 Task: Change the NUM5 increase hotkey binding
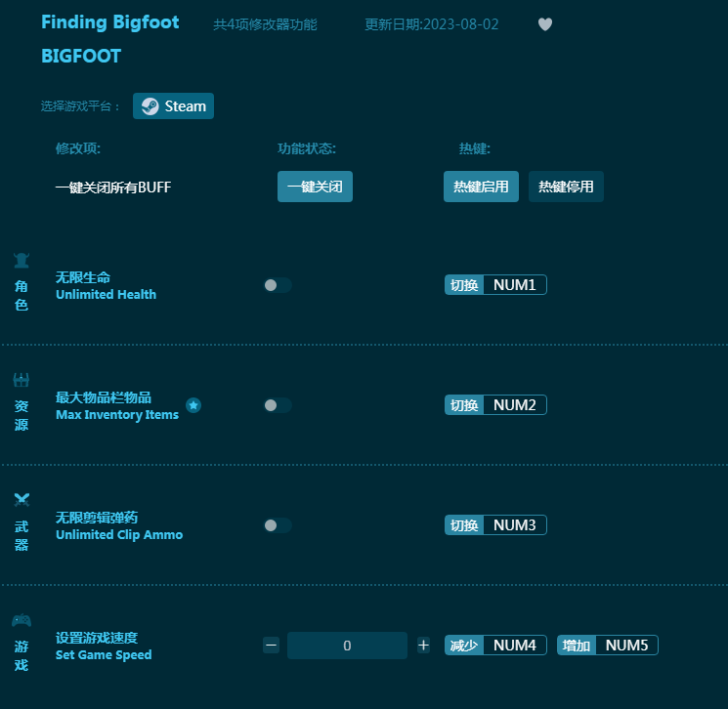(x=626, y=645)
